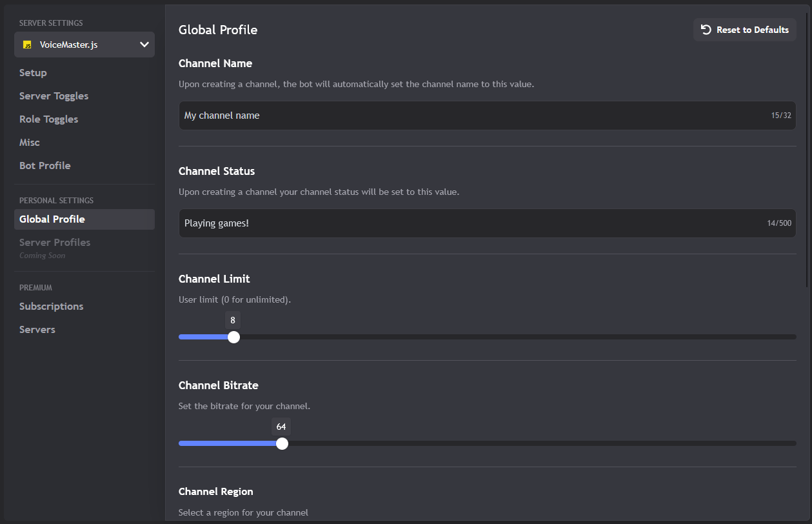Open the Subscriptions page

click(51, 306)
